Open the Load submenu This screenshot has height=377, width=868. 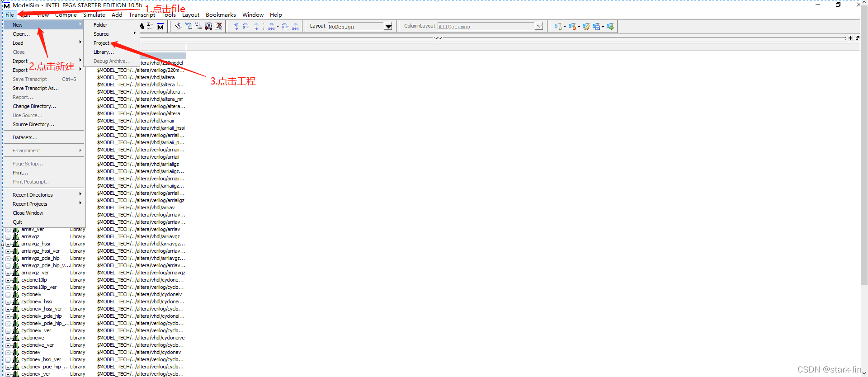click(44, 43)
